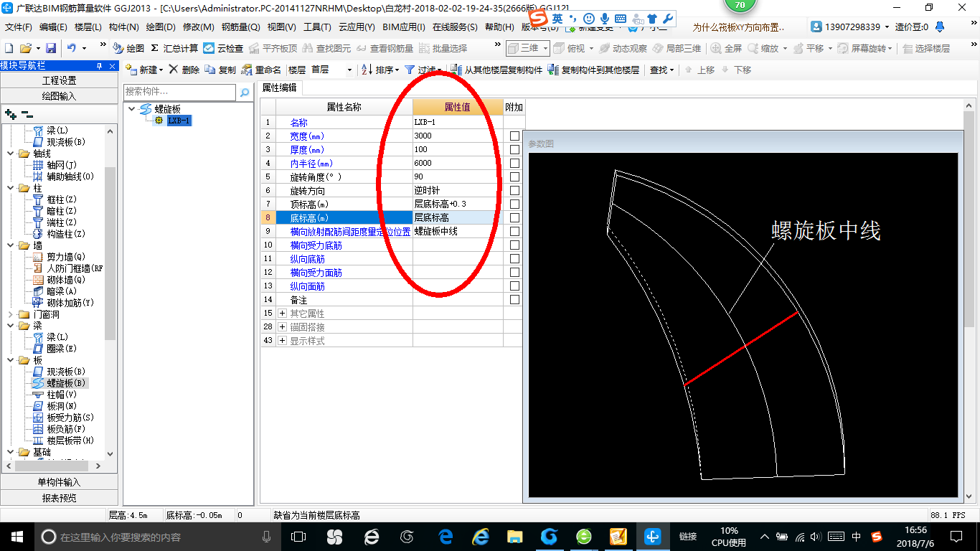Image resolution: width=980 pixels, height=551 pixels.
Task: Open the 在线服务(S) menu
Action: 455,27
